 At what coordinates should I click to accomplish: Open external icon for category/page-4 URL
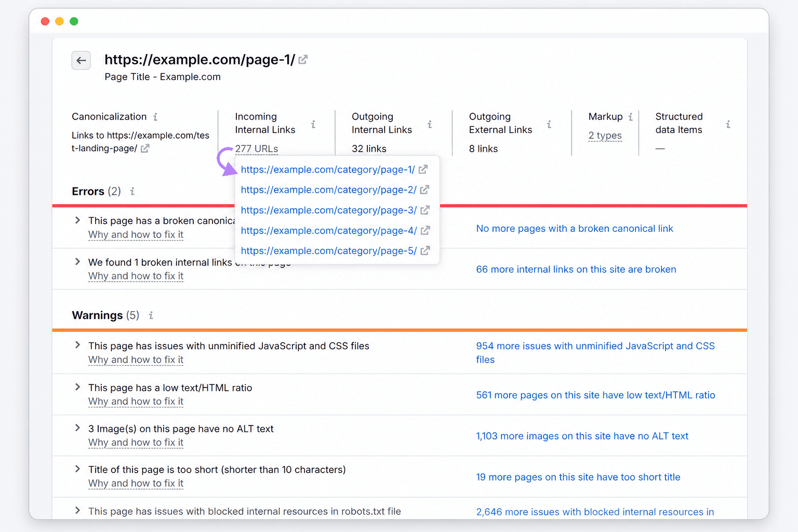(x=425, y=230)
